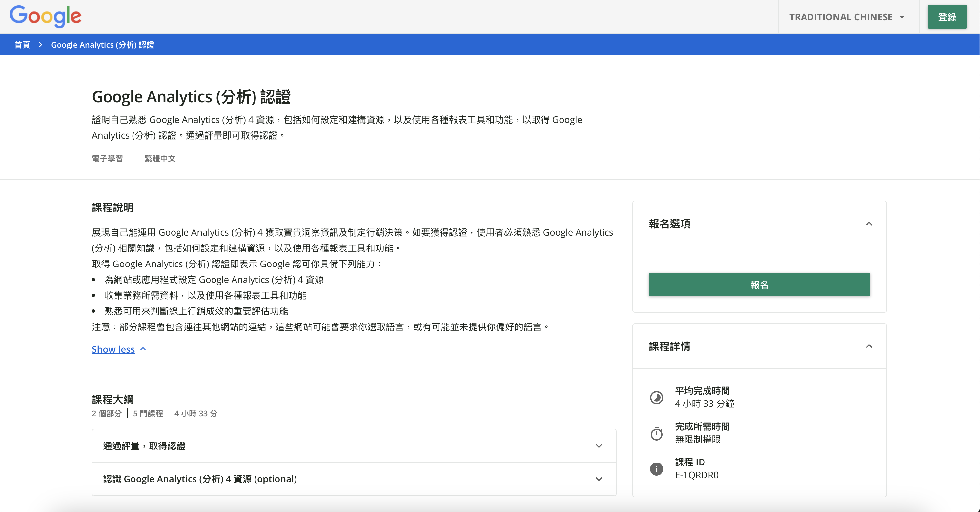980x512 pixels.
Task: Collapse the 報名選項 panel
Action: coord(868,224)
